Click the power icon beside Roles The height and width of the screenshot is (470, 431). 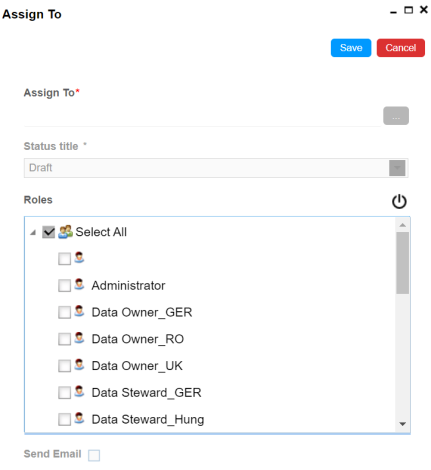coord(399,201)
